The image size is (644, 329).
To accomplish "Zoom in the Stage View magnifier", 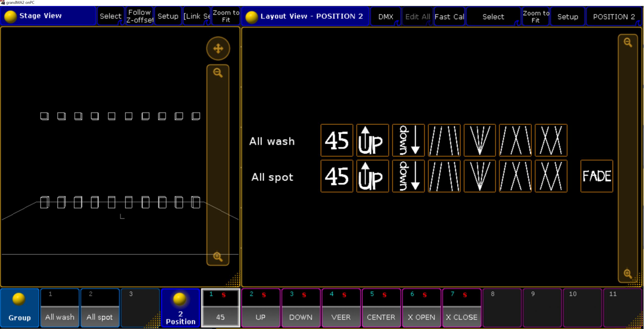I will (218, 257).
